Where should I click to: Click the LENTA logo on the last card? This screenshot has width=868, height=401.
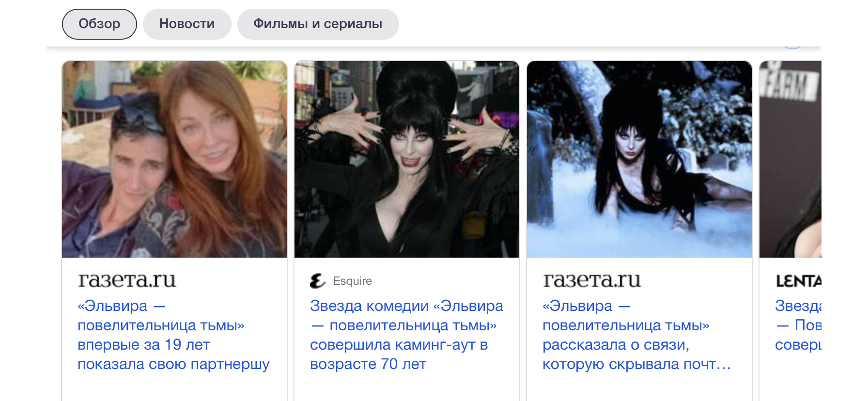tap(798, 281)
